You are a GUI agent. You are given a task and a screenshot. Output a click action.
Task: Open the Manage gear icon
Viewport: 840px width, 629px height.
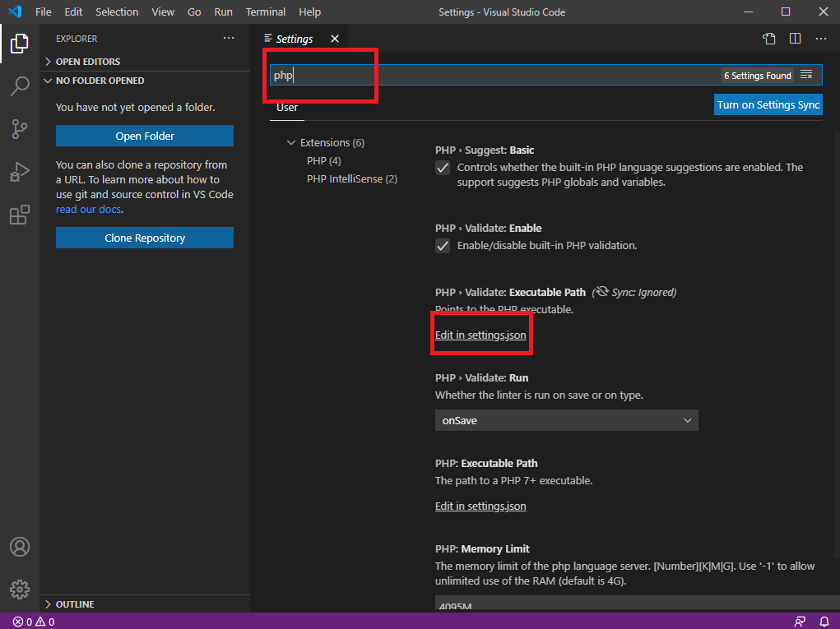coord(19,590)
